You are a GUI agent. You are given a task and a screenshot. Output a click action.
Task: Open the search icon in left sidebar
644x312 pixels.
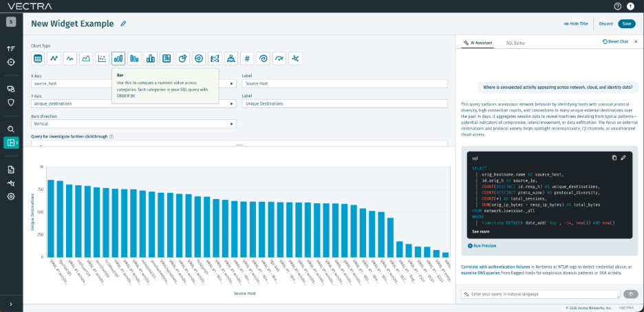pyautogui.click(x=11, y=129)
